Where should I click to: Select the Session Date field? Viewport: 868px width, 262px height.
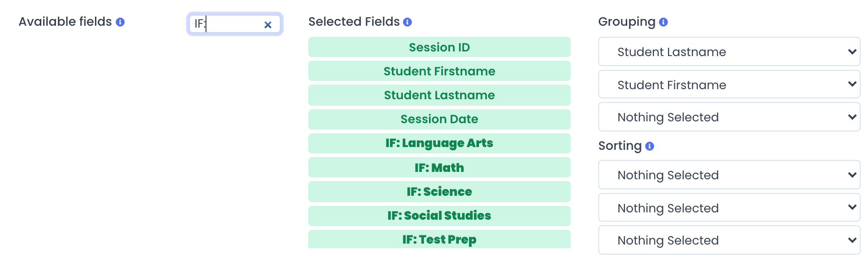[440, 119]
